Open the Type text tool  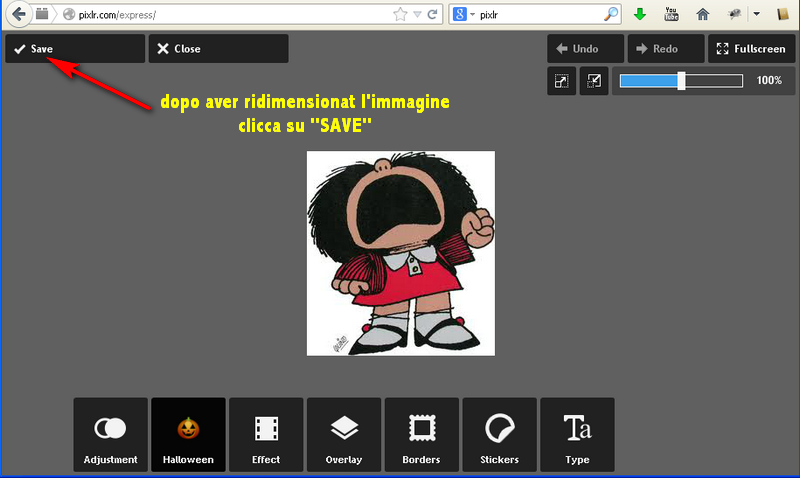pos(577,435)
